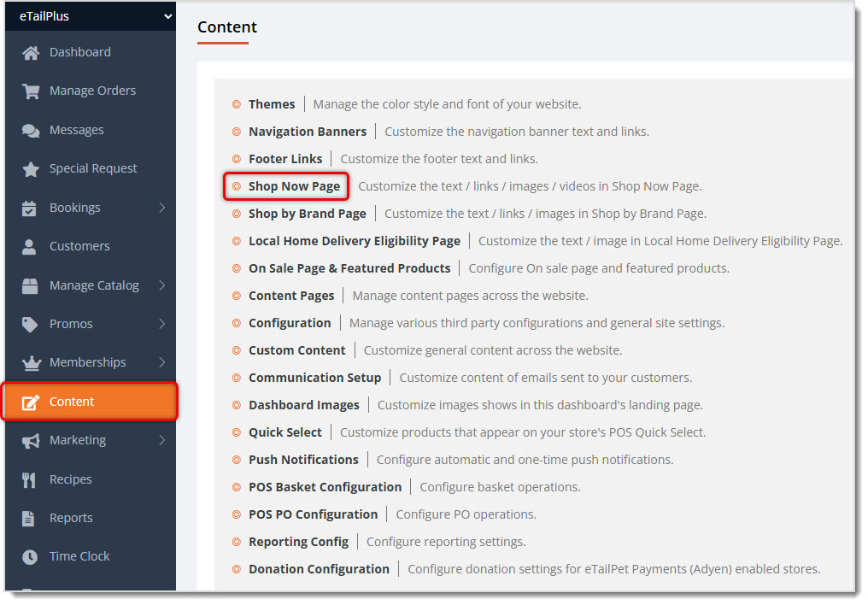Viewport: 868px width, 605px height.
Task: Click the Dashboard home icon
Action: tap(31, 53)
